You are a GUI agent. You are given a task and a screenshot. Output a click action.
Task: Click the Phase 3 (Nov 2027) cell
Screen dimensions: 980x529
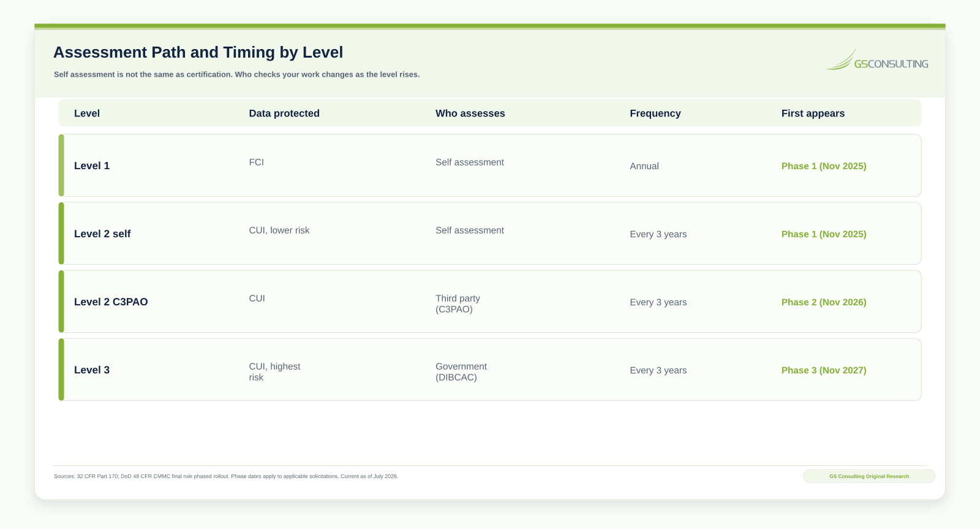pyautogui.click(x=824, y=370)
